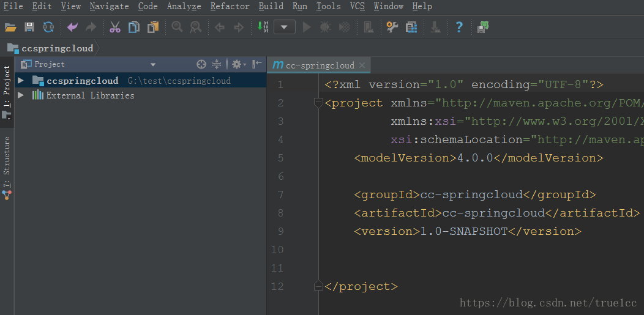Click the Redo arrow icon
The image size is (644, 315).
point(91,28)
